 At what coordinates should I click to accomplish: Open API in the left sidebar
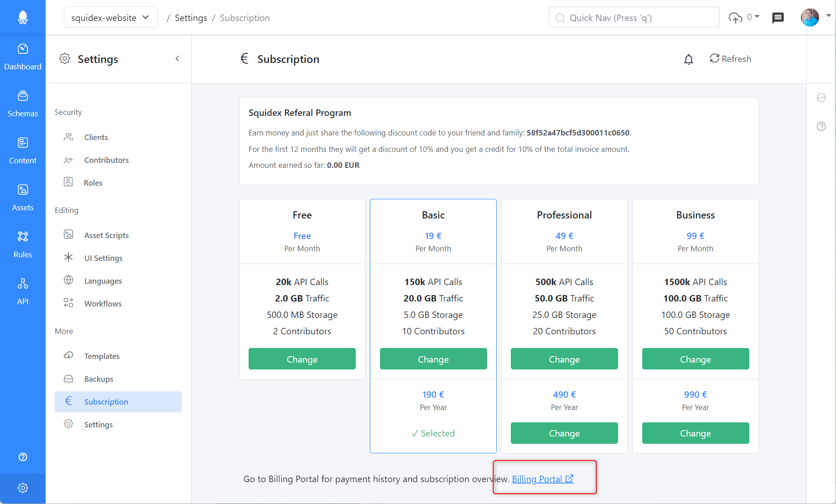pyautogui.click(x=23, y=292)
